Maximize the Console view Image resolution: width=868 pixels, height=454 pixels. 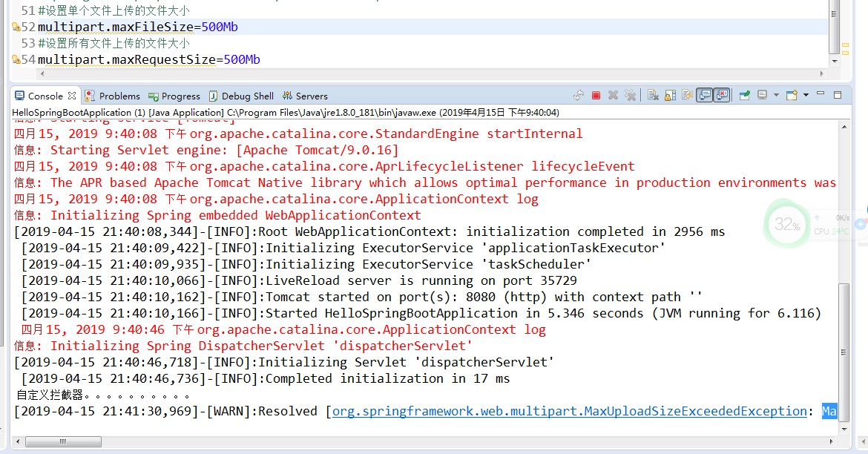(837, 96)
